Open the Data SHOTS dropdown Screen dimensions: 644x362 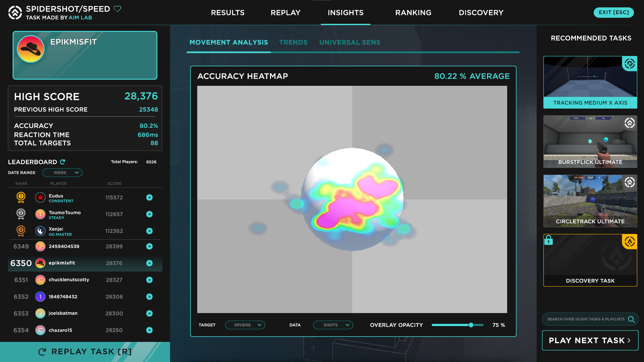[333, 325]
